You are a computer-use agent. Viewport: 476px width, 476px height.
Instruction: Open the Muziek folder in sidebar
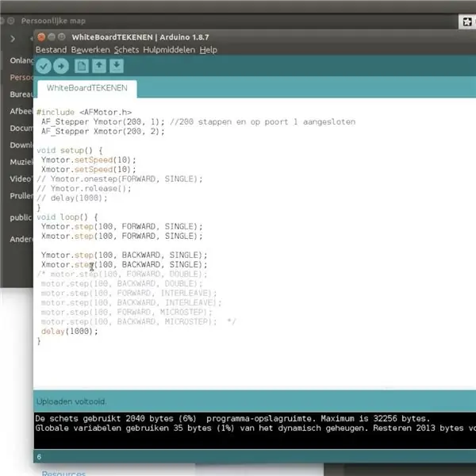pos(21,162)
